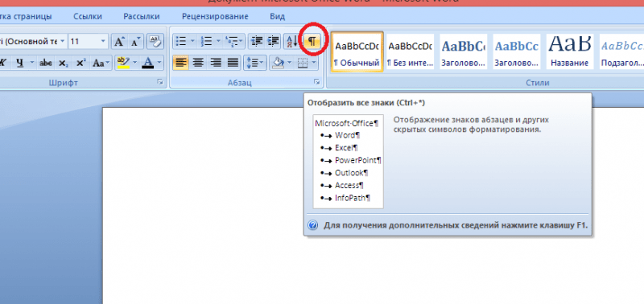Toggle superscript formatting
644x304 pixels.
81,63
